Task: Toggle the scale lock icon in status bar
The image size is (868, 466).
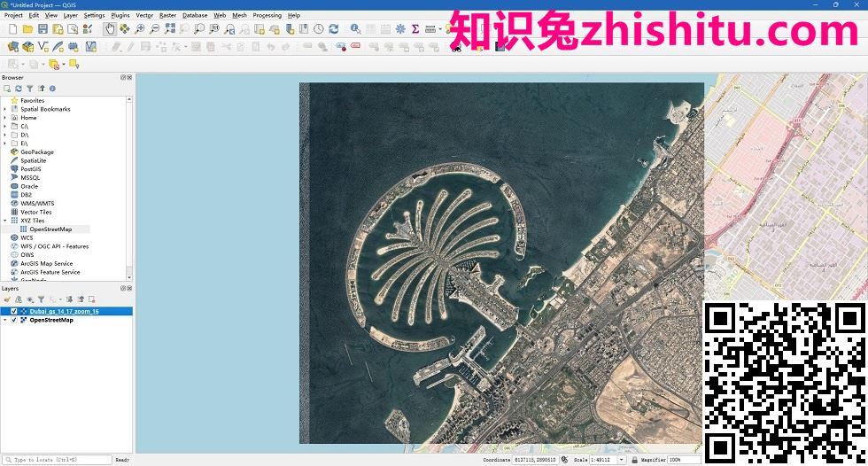Action: [634, 460]
